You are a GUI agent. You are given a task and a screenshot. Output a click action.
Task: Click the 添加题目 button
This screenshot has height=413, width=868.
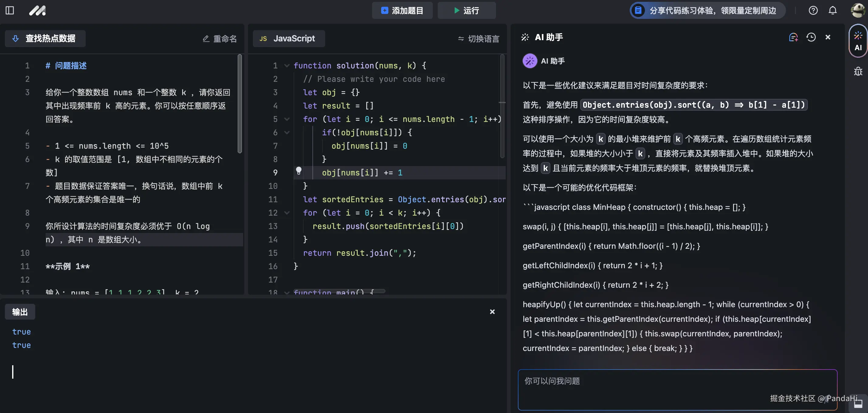pos(402,10)
